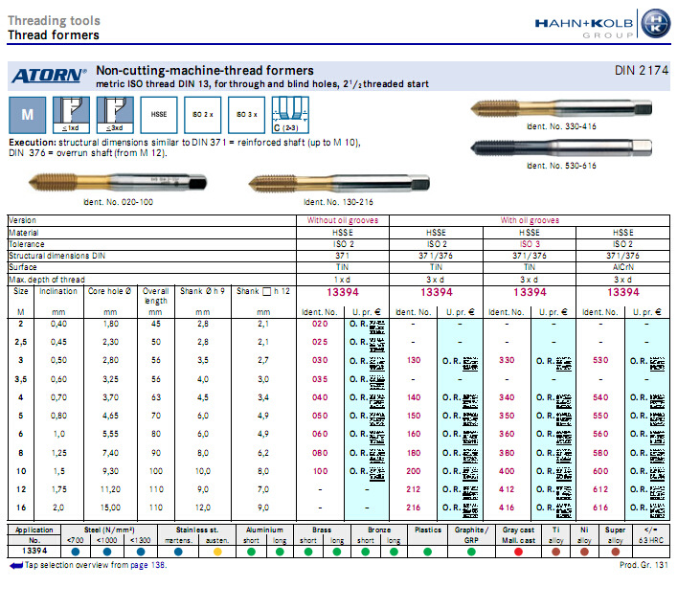
Task: Click the 'Inclination' column header
Action: coord(58,291)
